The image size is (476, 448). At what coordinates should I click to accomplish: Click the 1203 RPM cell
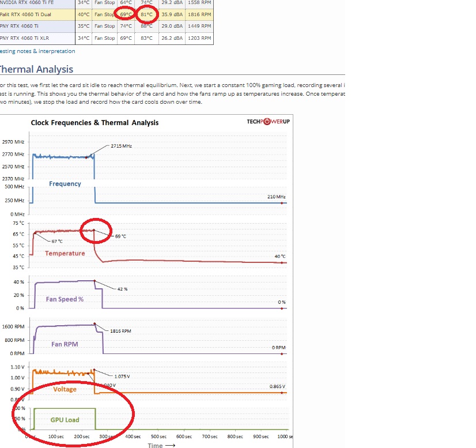point(199,38)
